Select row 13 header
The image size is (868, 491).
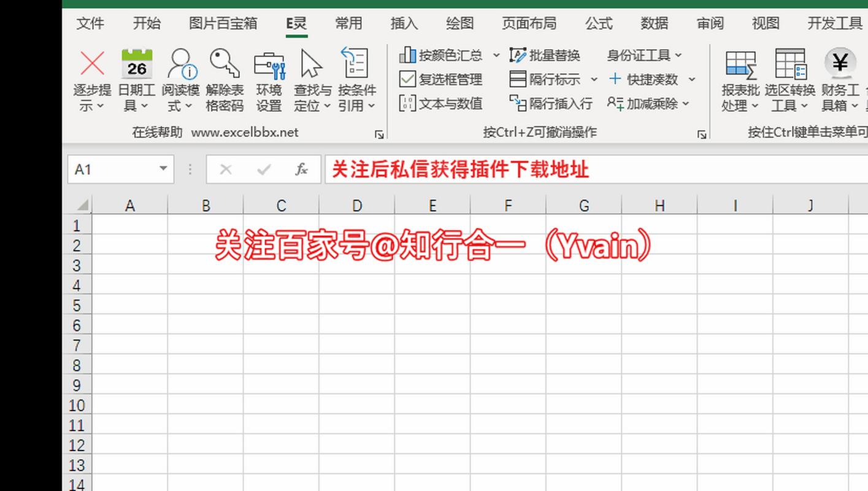[x=77, y=466]
